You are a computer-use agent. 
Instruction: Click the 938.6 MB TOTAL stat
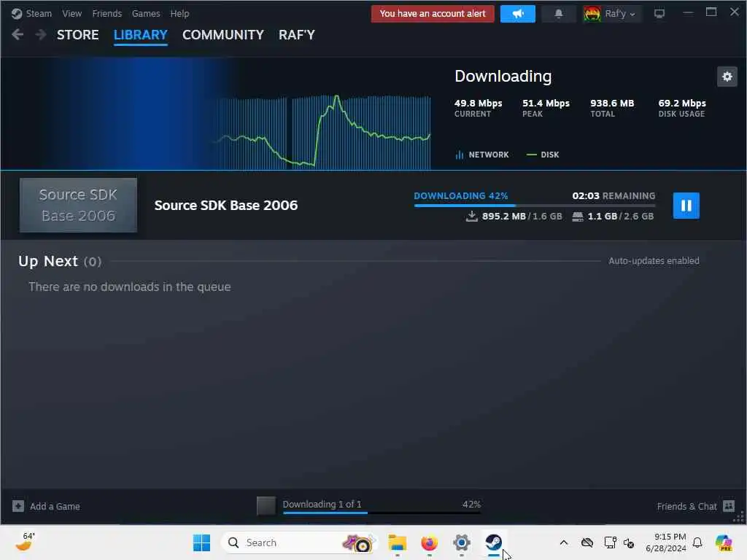[612, 108]
